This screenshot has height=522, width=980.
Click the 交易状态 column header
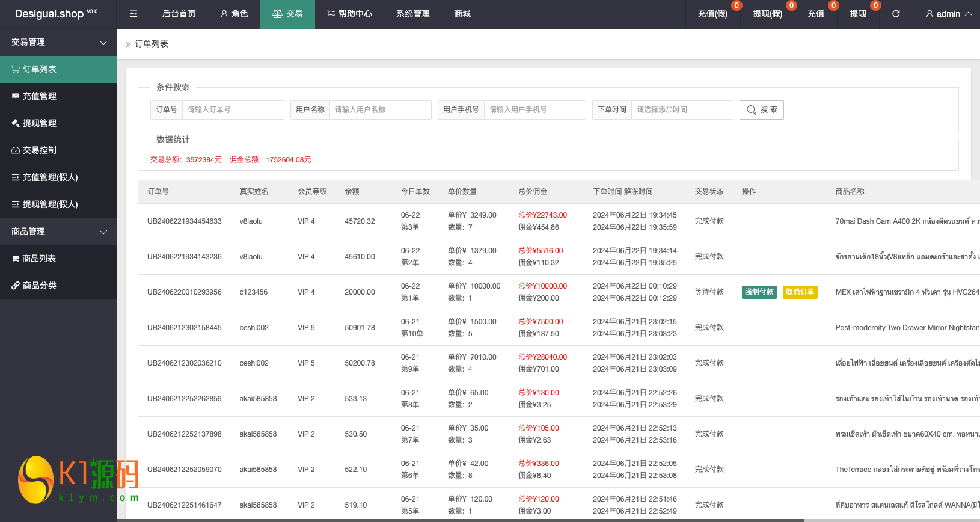click(709, 192)
